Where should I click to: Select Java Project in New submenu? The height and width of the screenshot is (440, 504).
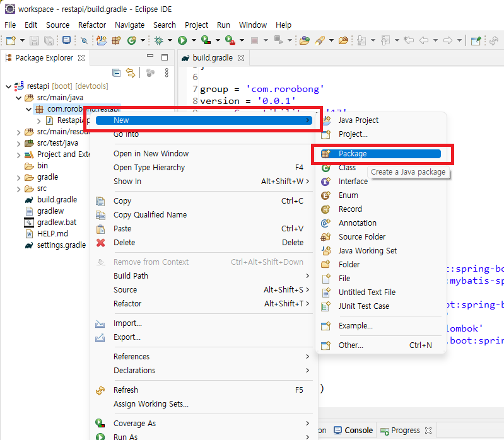381,120
